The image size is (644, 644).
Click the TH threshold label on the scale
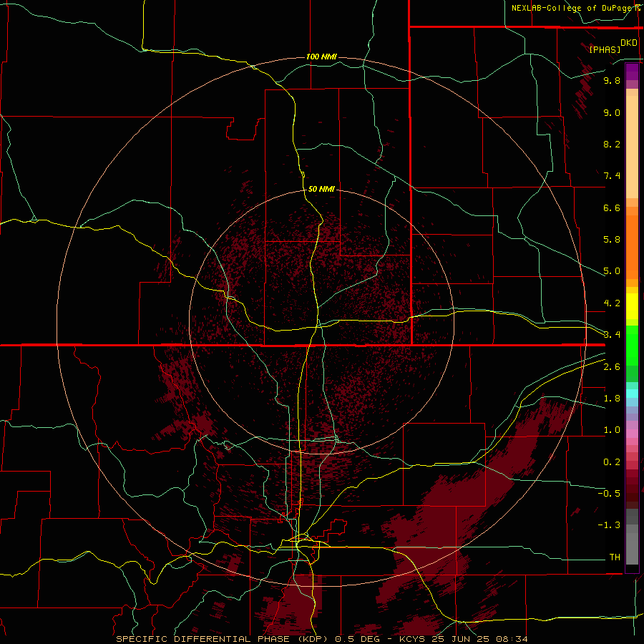615,557
